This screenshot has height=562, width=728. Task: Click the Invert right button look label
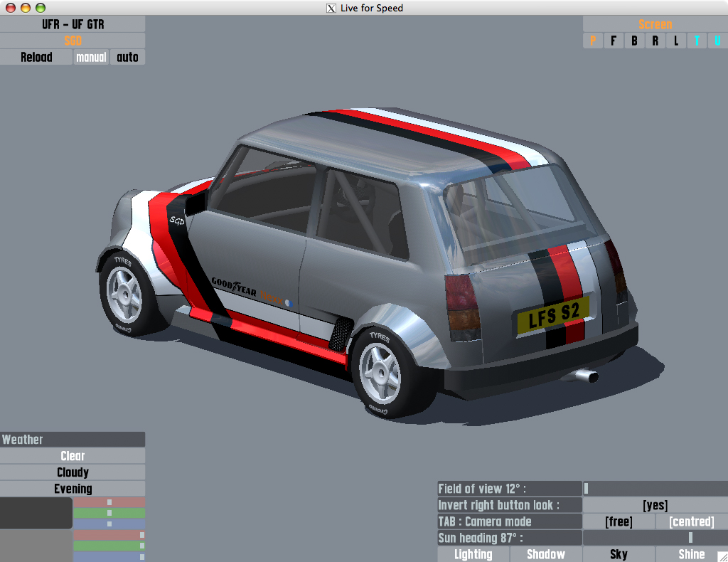pyautogui.click(x=509, y=505)
